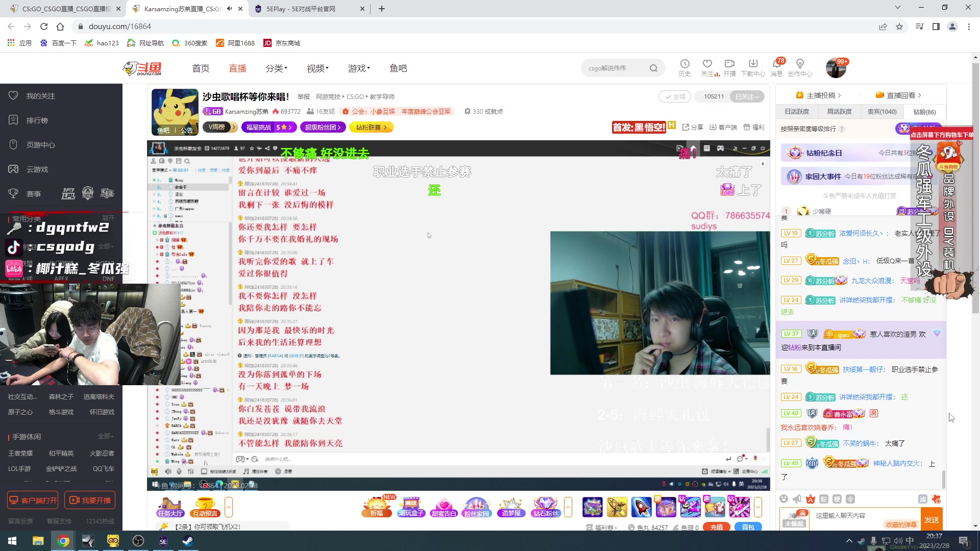Send the blue rocket gift
The height and width of the screenshot is (551, 980).
[641, 507]
